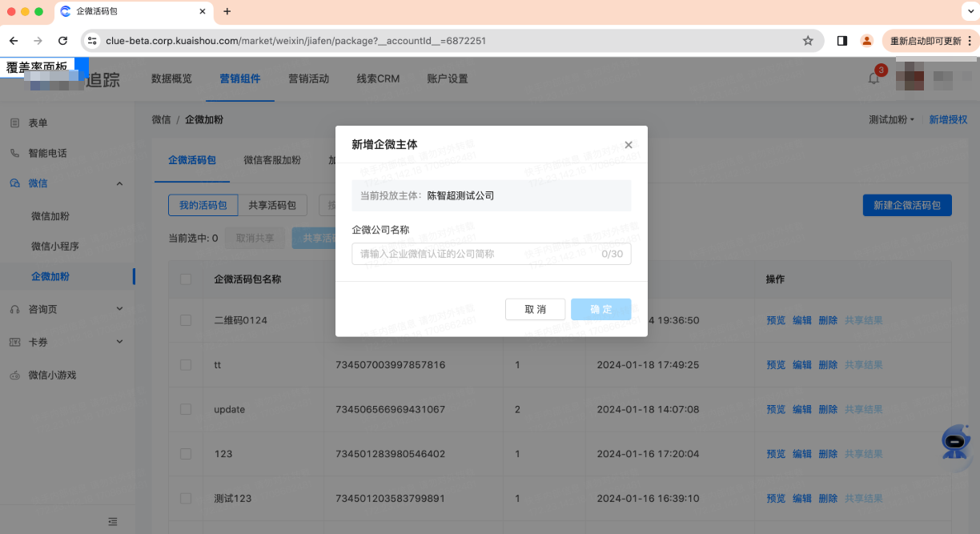This screenshot has width=980, height=534.
Task: Check the select-all checkbox in table header
Action: [185, 279]
